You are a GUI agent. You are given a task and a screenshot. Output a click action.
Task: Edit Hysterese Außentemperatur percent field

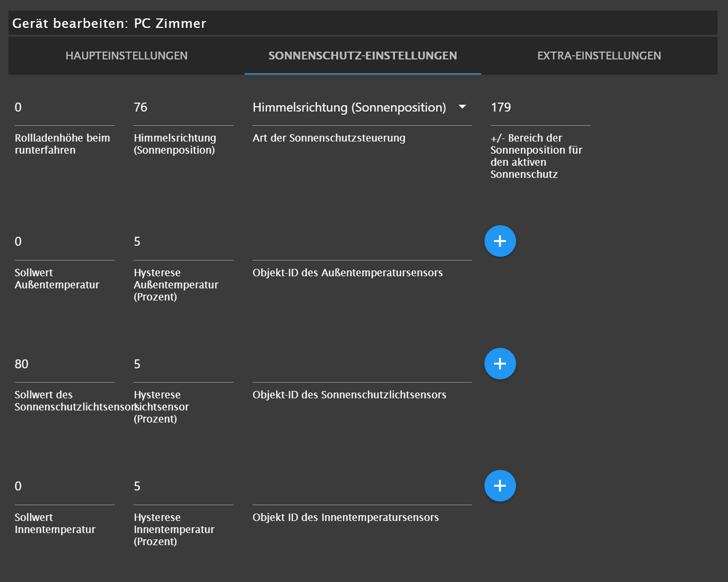coord(183,242)
